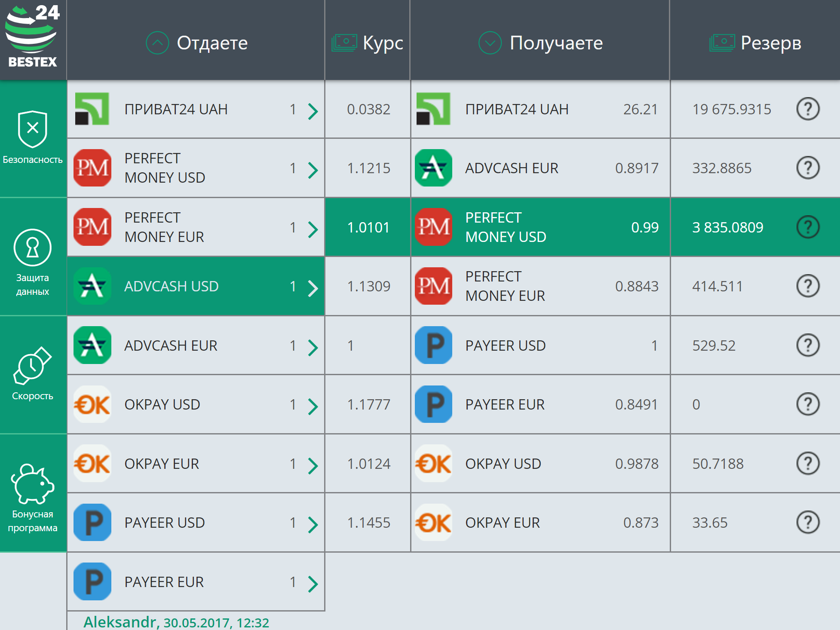Viewport: 840px width, 630px height.
Task: Show reserve help for 33.65 row
Action: point(808,522)
